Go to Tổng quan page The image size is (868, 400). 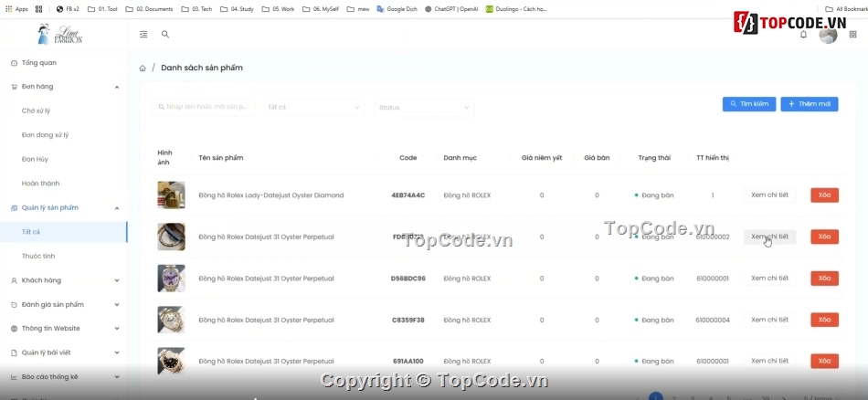pyautogui.click(x=38, y=63)
